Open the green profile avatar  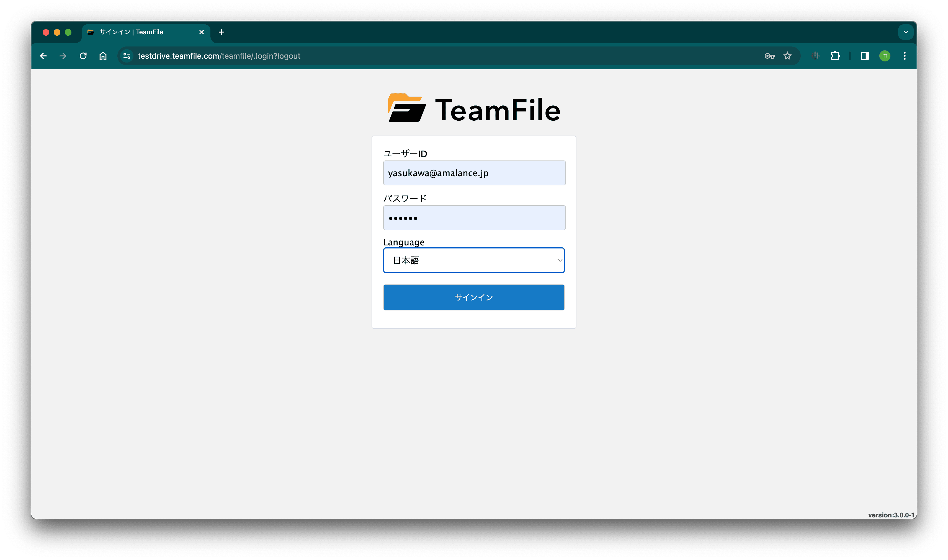pyautogui.click(x=885, y=56)
